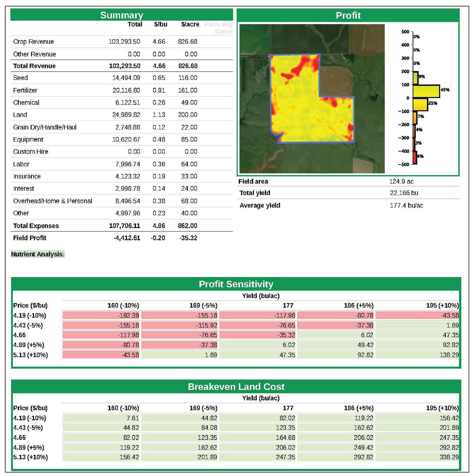Select the Average yield value 177.4 bu/ac
This screenshot has height=476, width=474.
tap(406, 205)
